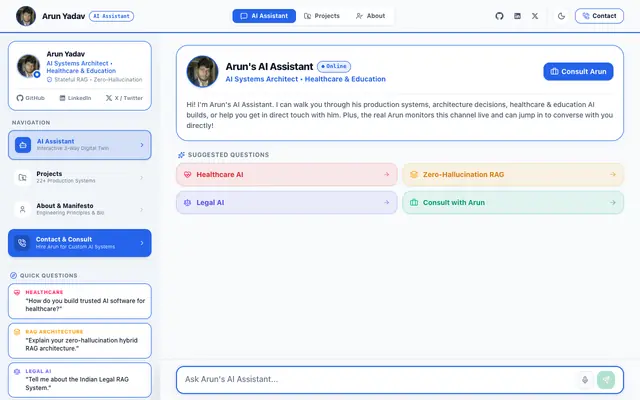Click arrow on Healthcare AI suggestion

pos(386,174)
